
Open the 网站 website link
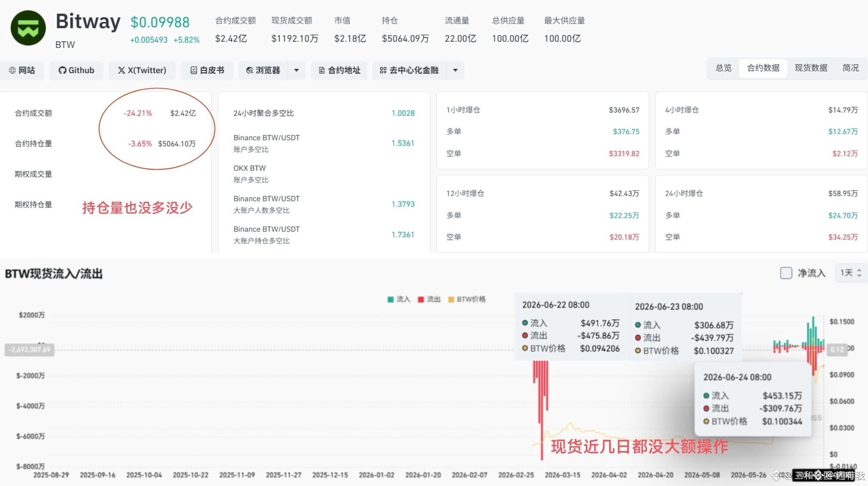[22, 70]
